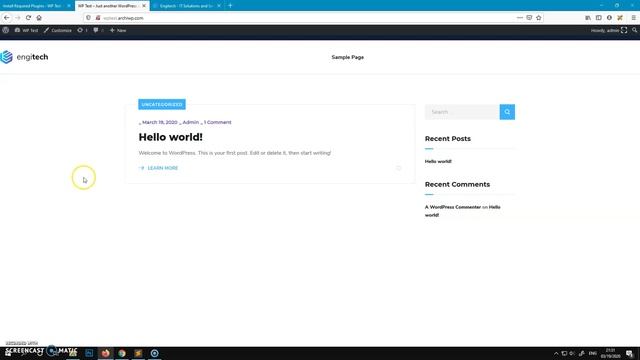Viewport: 640px width, 360px height.
Task: Reload the page with the refresh icon
Action: pyautogui.click(x=28, y=18)
